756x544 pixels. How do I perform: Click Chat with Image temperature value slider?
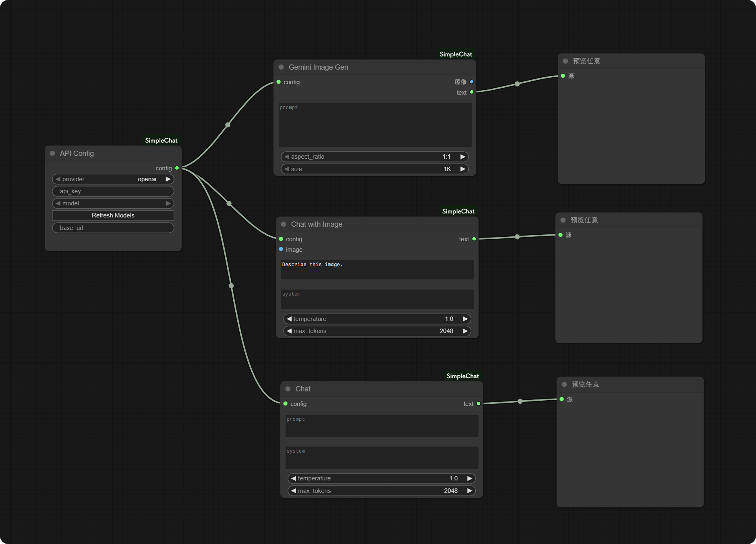[x=377, y=319]
